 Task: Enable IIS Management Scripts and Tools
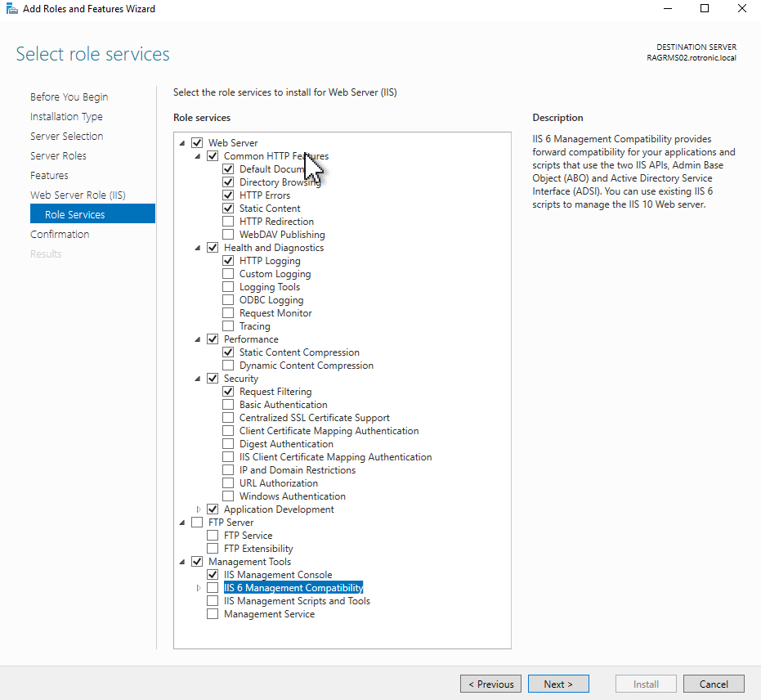point(213,601)
